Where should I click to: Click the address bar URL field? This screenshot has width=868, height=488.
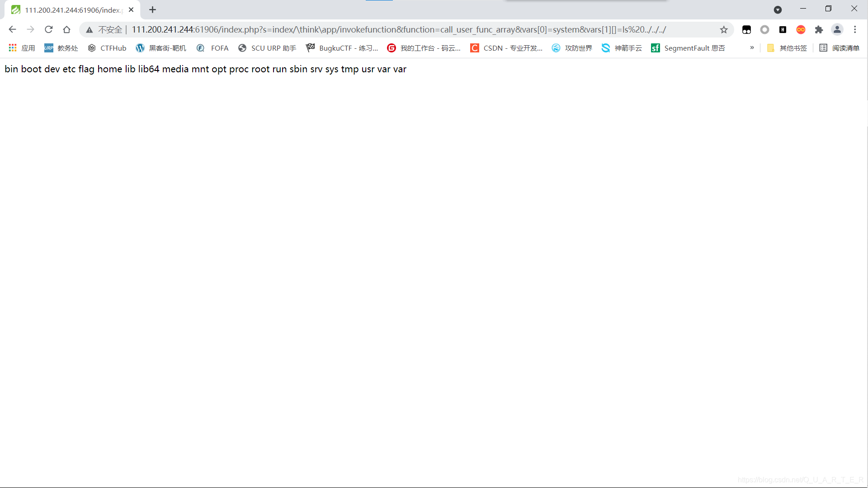coord(398,29)
